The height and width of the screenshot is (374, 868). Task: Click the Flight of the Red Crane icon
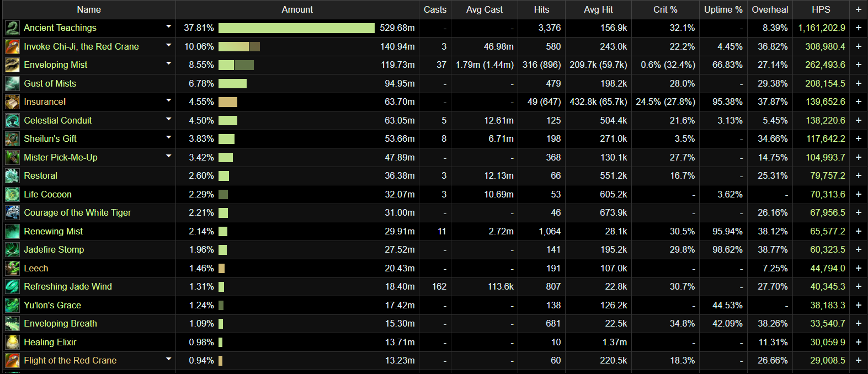coord(12,361)
